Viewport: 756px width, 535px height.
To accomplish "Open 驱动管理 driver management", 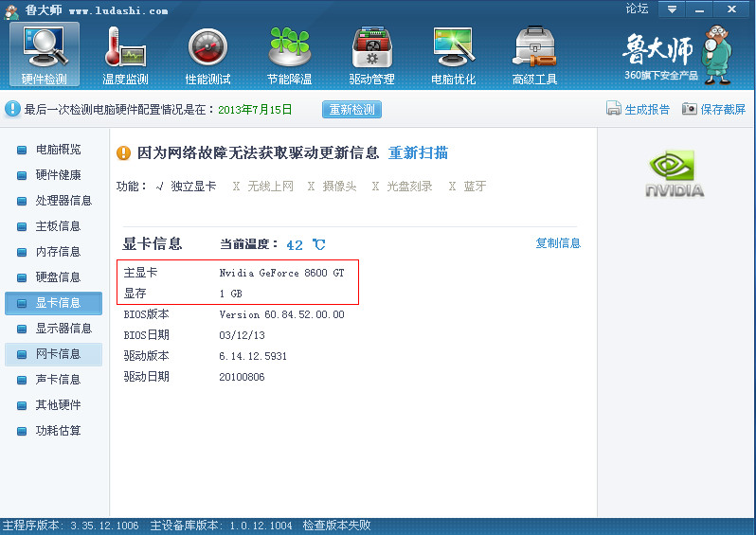I will click(371, 55).
